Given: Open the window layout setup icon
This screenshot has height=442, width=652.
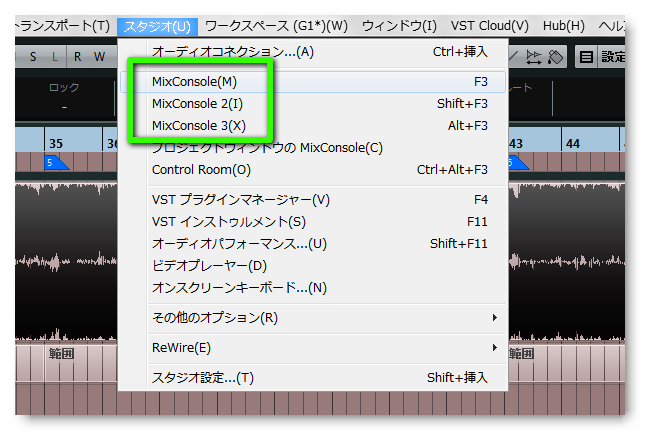Looking at the screenshot, I should (x=586, y=57).
